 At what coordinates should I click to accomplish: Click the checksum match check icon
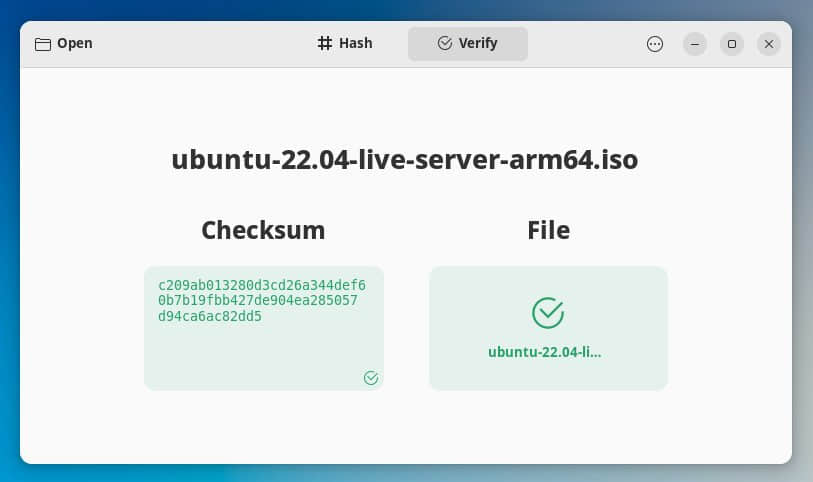(x=371, y=378)
